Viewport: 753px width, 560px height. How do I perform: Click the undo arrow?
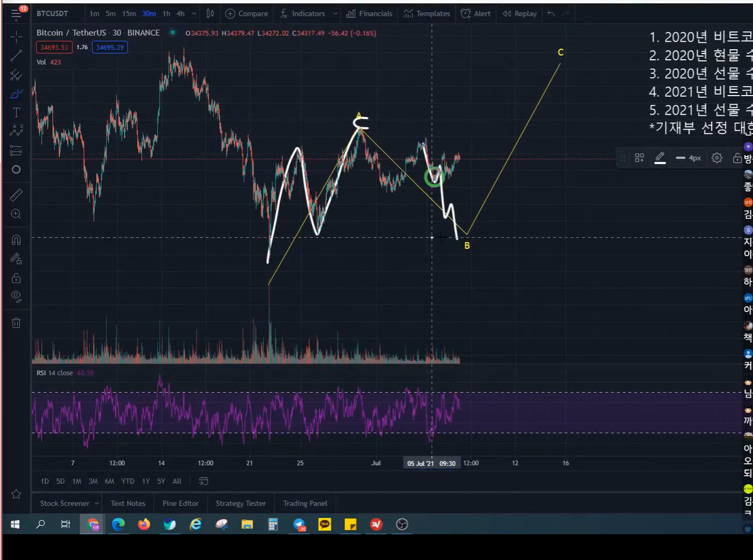[x=551, y=13]
